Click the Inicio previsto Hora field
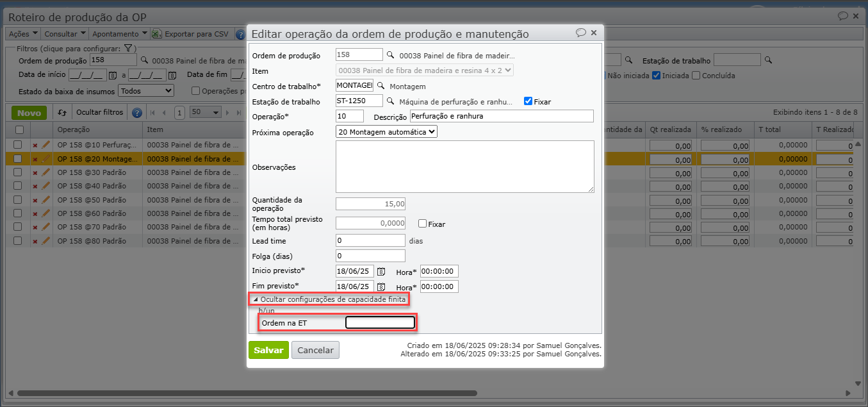Viewport: 868px width, 407px height. coord(439,271)
